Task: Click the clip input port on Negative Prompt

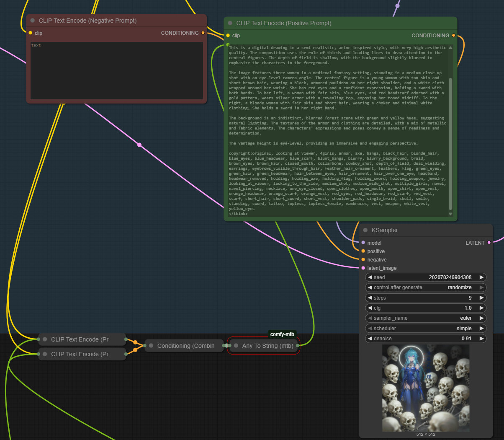Action: 31,33
